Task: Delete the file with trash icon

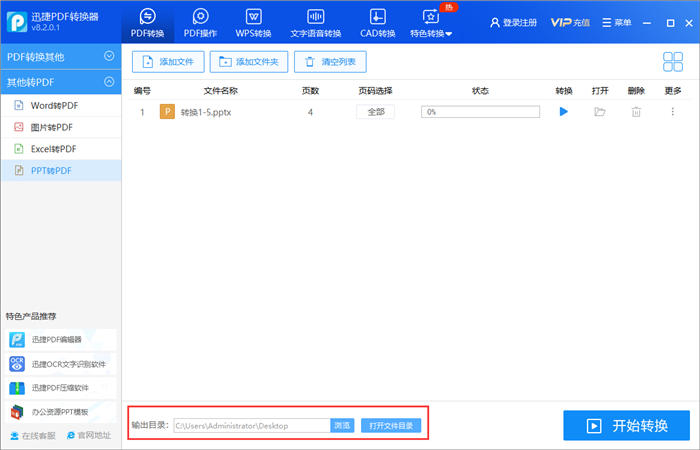Action: 636,112
